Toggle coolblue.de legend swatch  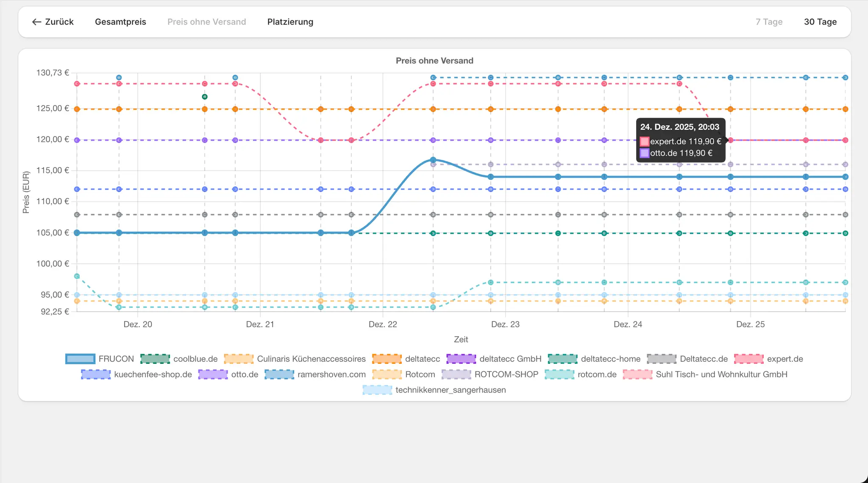tap(155, 359)
